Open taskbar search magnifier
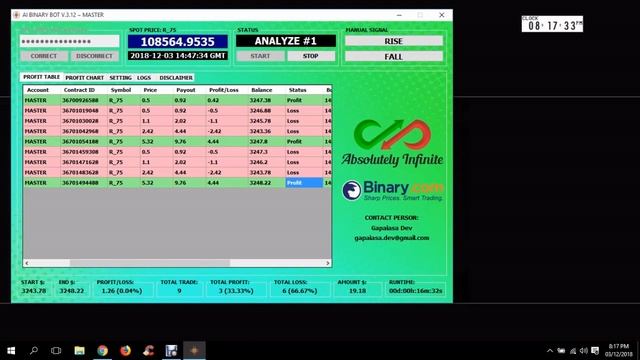 tap(34, 350)
